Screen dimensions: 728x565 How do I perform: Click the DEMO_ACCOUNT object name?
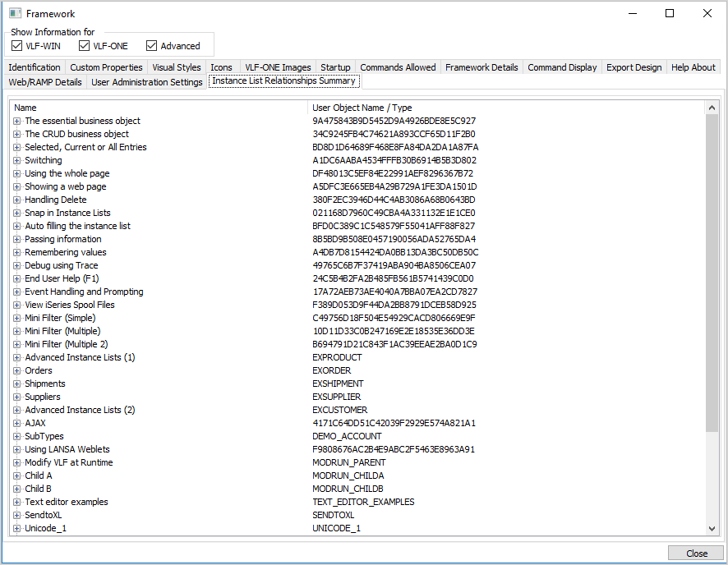point(347,437)
